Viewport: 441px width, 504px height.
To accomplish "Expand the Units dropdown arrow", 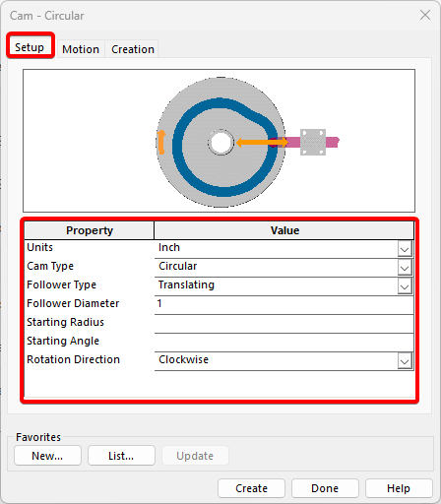I will tap(405, 249).
